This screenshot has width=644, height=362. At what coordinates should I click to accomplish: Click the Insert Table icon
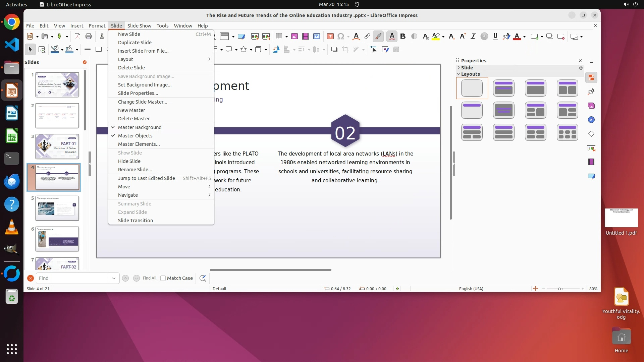(x=279, y=37)
